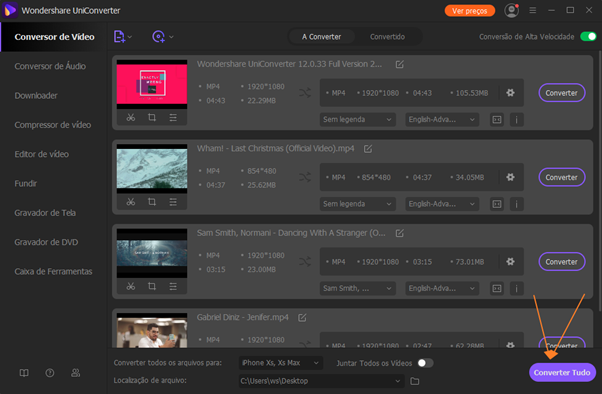Open audio track dropdown for Sam Smith video

tap(442, 288)
